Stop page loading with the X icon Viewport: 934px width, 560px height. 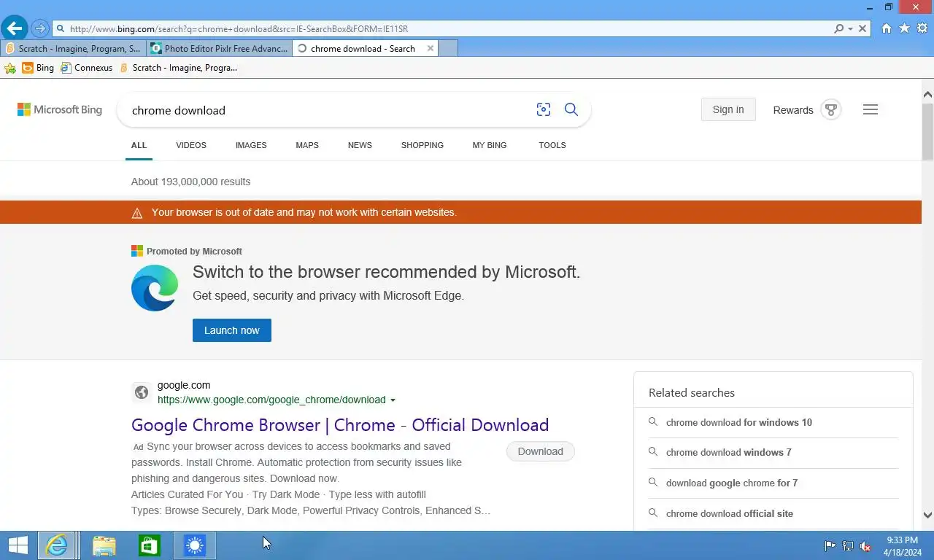pos(862,28)
